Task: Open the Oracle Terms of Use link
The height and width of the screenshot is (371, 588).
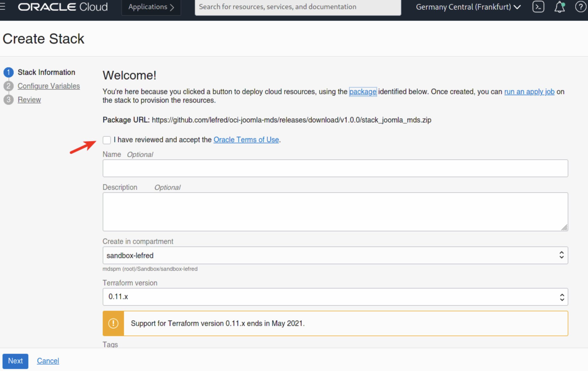Action: pos(246,140)
